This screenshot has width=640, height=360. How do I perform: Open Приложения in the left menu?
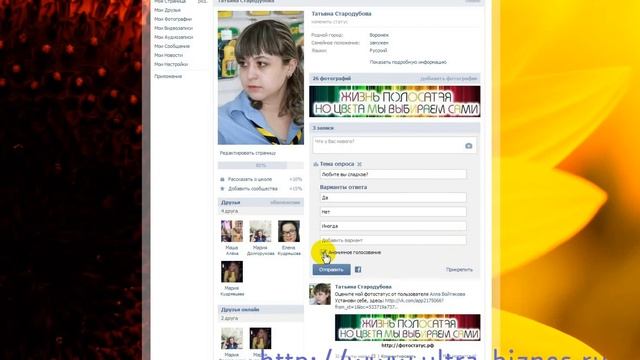[168, 76]
